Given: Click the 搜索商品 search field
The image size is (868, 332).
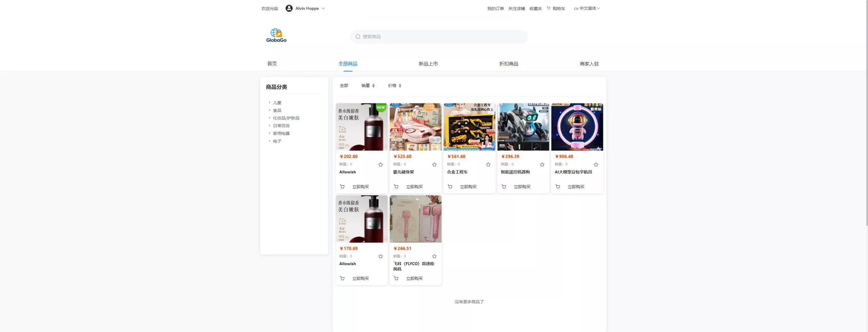Looking at the screenshot, I should [x=439, y=37].
